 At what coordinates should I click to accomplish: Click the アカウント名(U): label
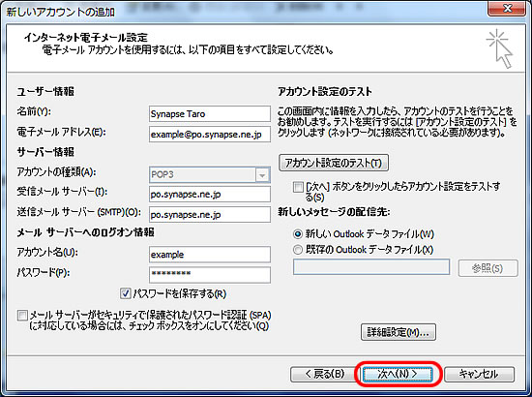[x=47, y=253]
